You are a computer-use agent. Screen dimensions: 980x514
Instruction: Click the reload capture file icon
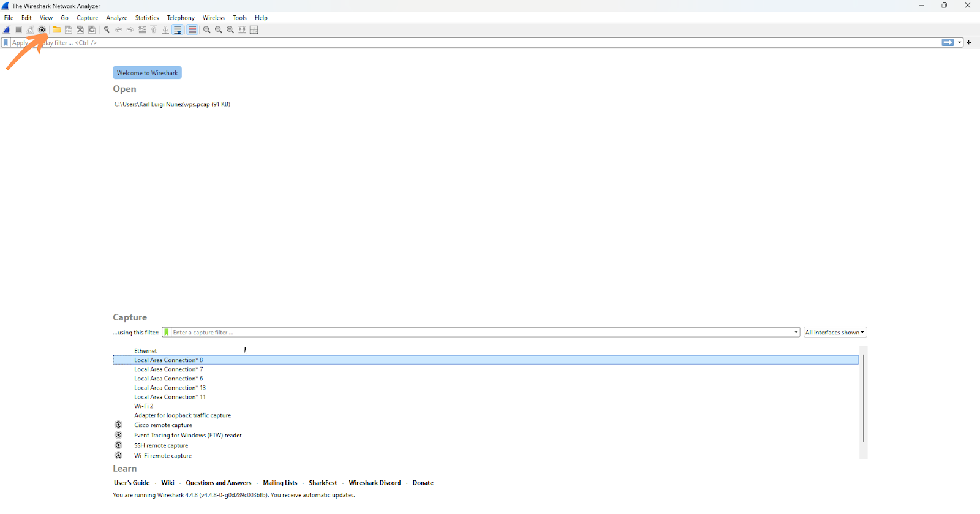(92, 29)
